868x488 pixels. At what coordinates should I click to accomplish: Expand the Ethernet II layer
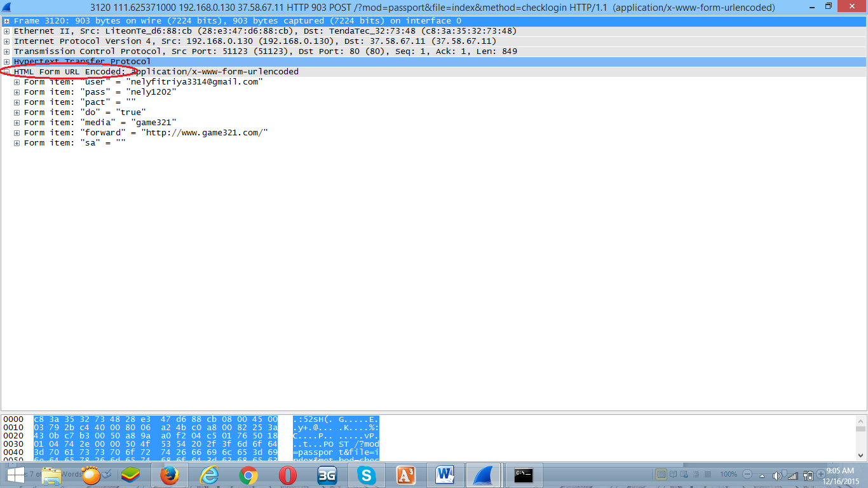tap(6, 31)
